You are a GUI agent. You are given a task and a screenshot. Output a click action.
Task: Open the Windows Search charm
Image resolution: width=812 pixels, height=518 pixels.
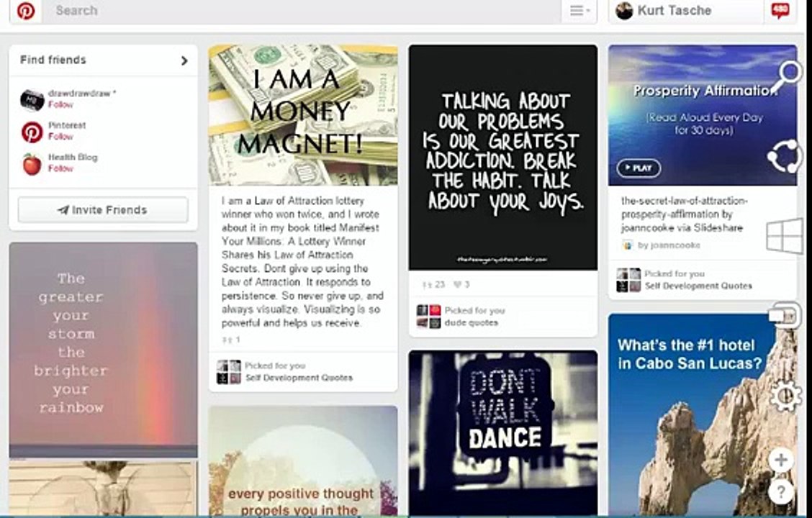pos(787,75)
